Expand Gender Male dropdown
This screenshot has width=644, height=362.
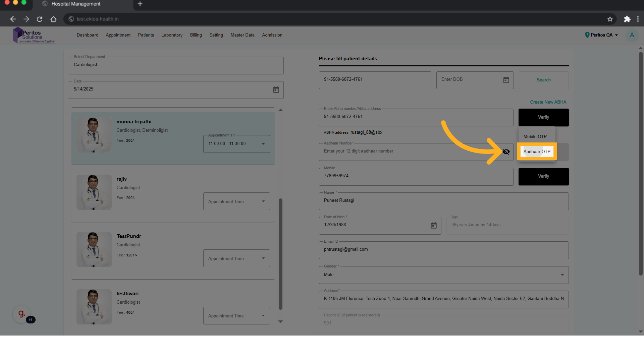443,275
